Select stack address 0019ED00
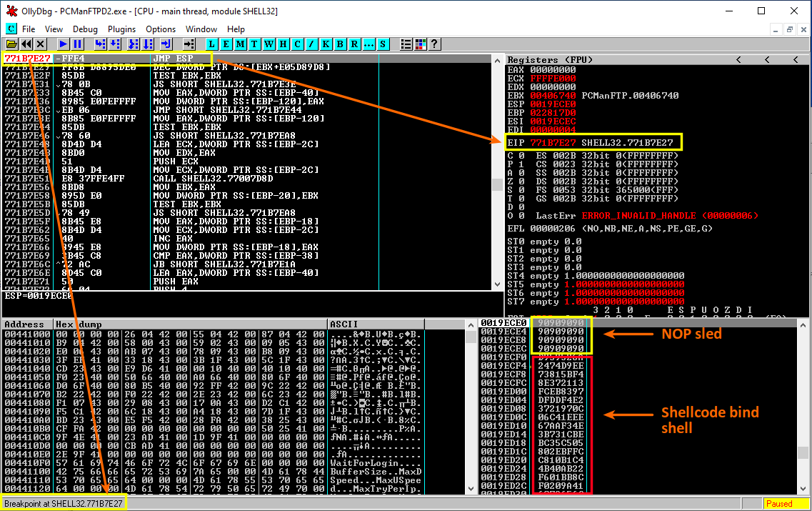 click(x=504, y=391)
